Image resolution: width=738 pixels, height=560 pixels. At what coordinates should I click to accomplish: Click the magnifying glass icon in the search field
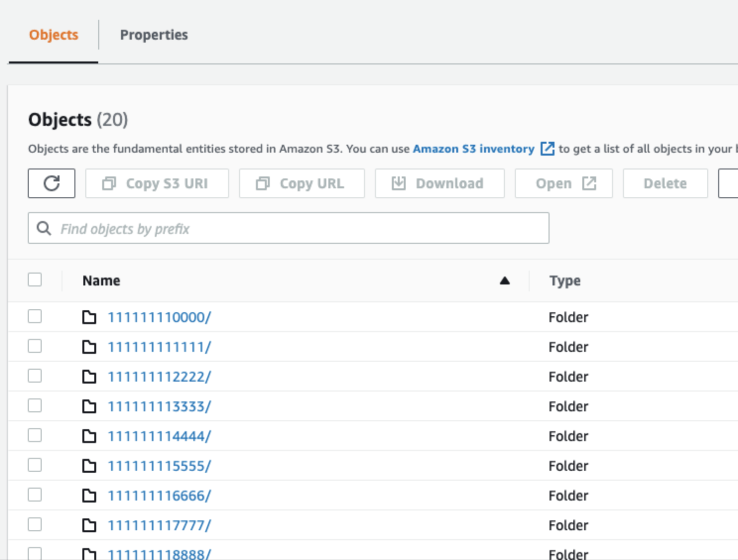click(x=44, y=228)
